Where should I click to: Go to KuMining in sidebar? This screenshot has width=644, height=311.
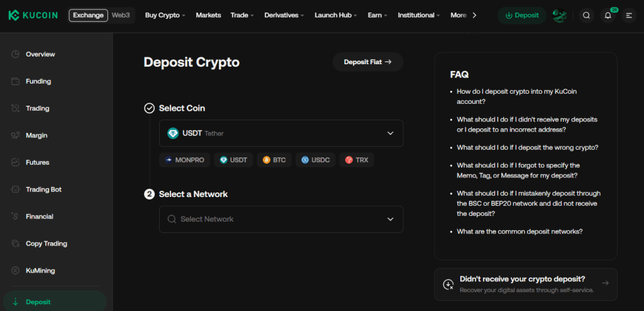[40, 271]
